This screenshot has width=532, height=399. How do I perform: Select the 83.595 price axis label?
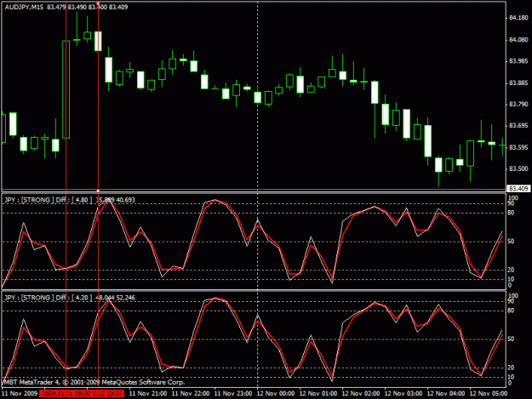coord(518,147)
